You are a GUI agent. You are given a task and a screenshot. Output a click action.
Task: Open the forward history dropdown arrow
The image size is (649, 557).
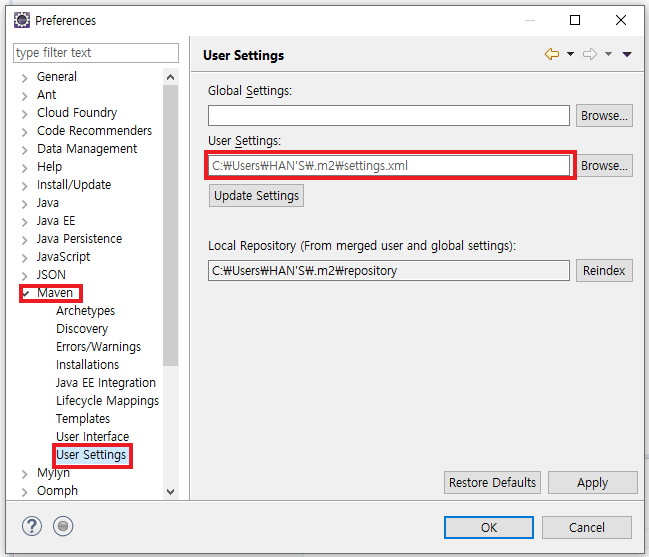point(608,54)
